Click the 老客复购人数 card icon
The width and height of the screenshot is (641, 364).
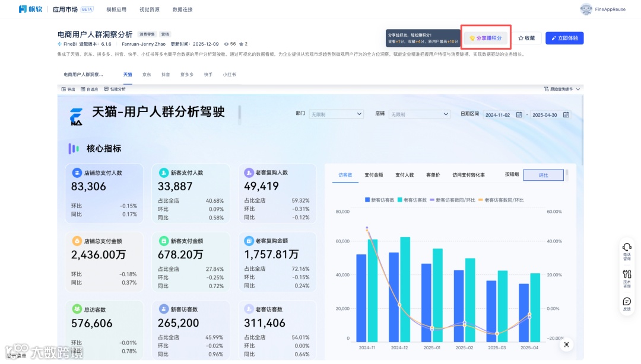click(x=249, y=173)
